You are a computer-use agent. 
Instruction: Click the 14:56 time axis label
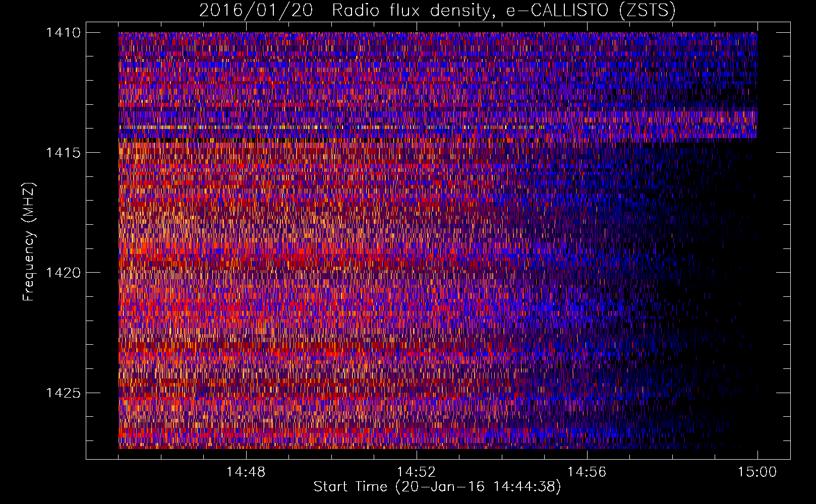pyautogui.click(x=587, y=472)
